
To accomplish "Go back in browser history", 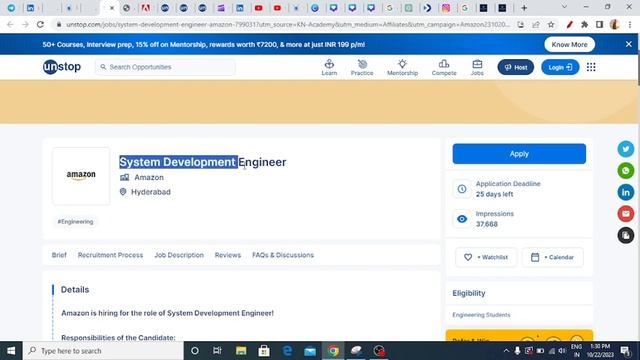I will click(x=10, y=24).
